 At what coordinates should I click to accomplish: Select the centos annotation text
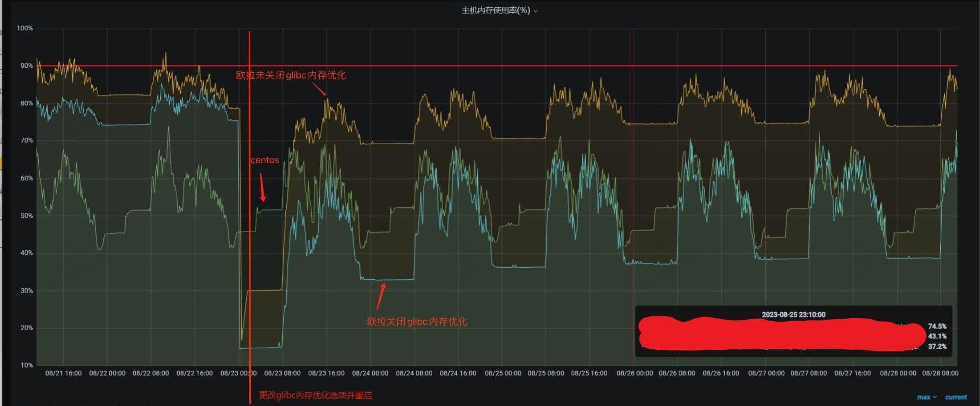[265, 160]
